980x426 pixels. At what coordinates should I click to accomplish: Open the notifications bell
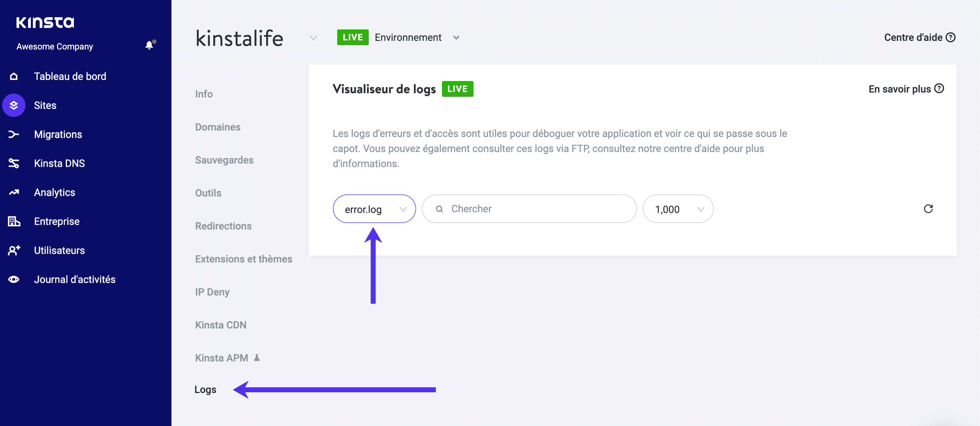149,45
